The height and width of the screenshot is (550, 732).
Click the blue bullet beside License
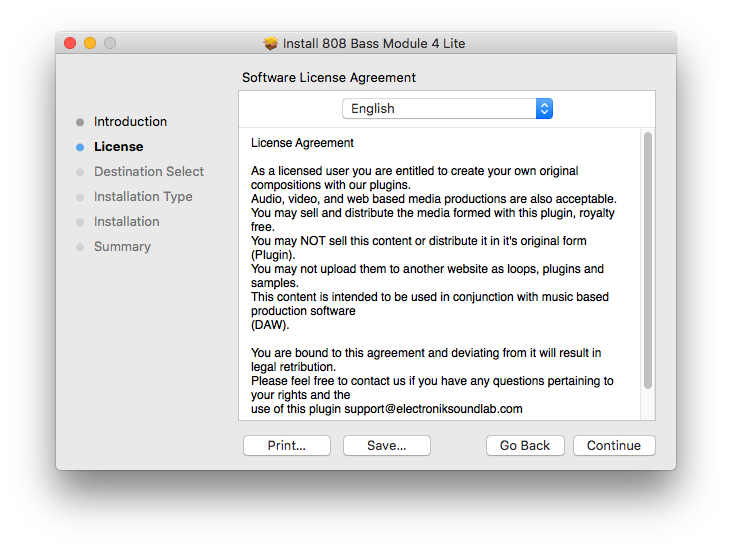(80, 147)
